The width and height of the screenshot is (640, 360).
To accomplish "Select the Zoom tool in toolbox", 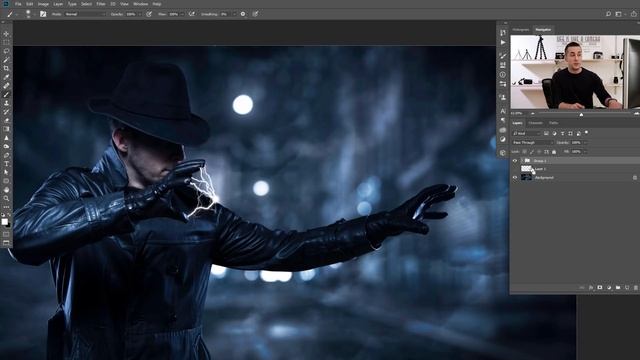I will [x=6, y=198].
